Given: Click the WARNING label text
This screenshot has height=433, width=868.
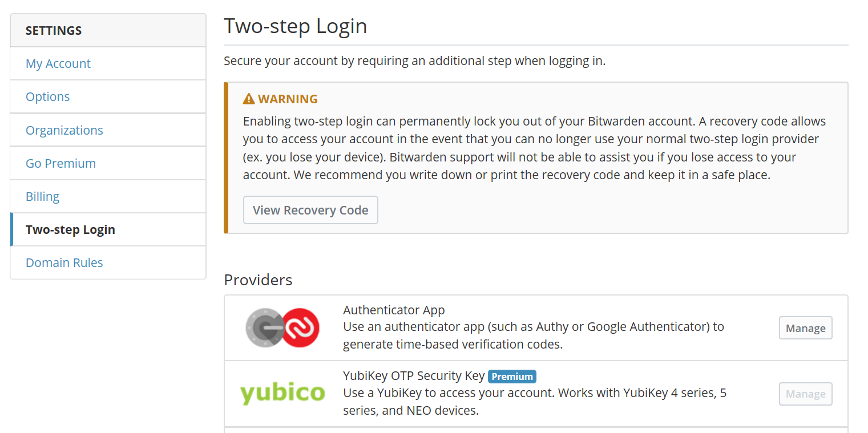Looking at the screenshot, I should pos(288,99).
